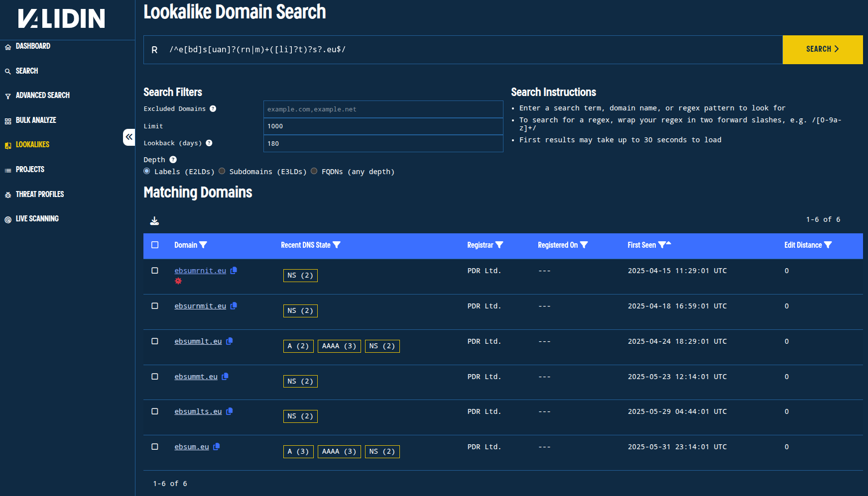Focus the lookalike regex search field
The width and height of the screenshot is (868, 496).
click(x=463, y=50)
